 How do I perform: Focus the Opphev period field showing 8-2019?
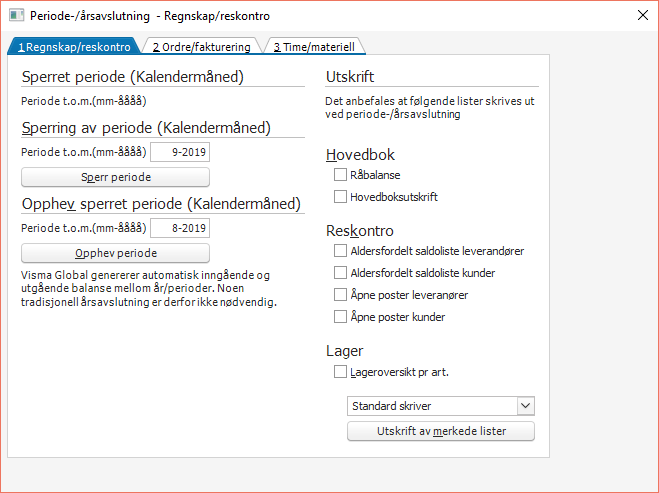click(180, 228)
